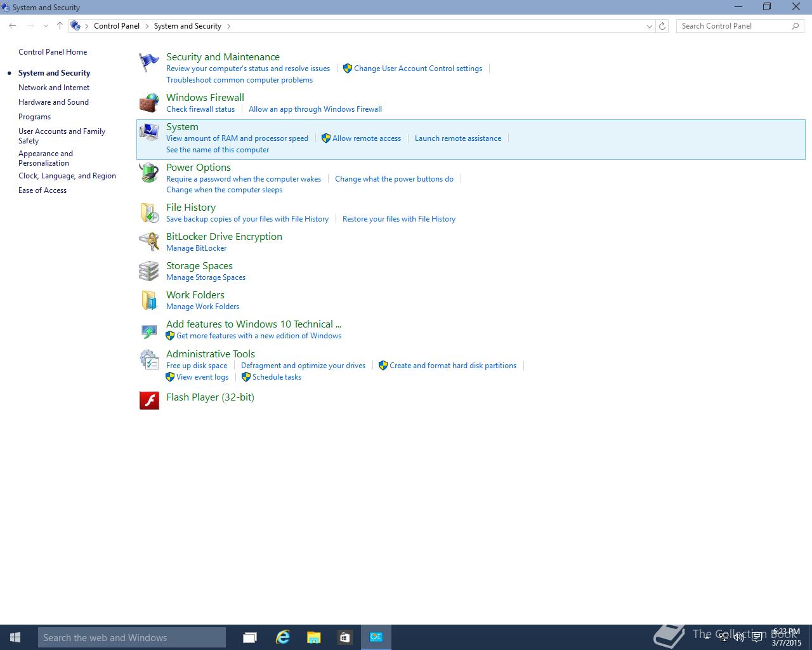Image resolution: width=812 pixels, height=650 pixels.
Task: Click Schedule tasks link
Action: [x=277, y=377]
